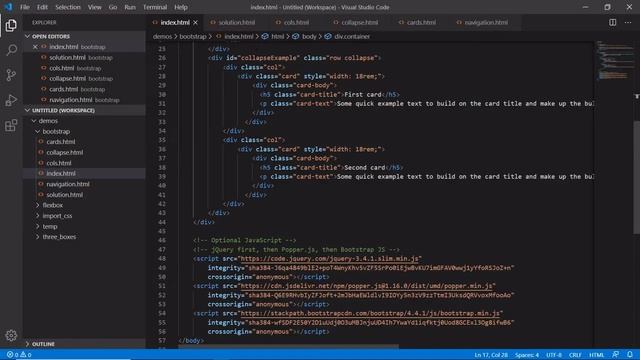Click the HTML language mode status item
The image size is (640, 360).
click(596, 355)
